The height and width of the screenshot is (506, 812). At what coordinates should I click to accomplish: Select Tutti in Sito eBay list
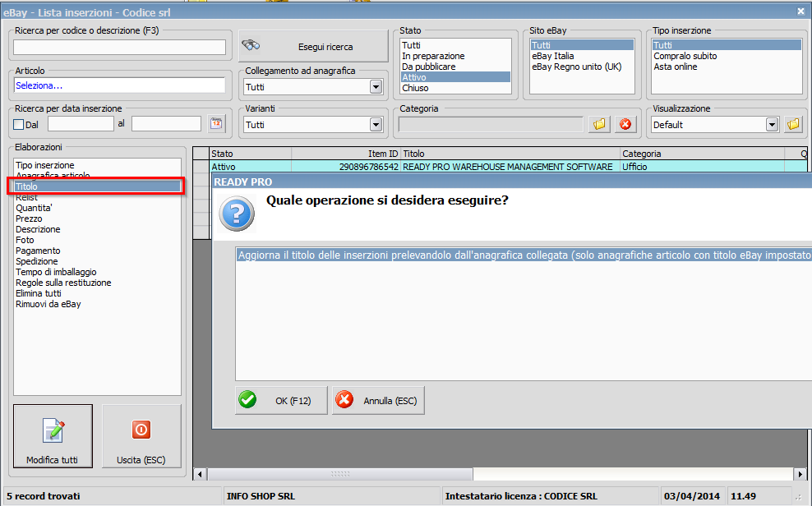point(582,45)
